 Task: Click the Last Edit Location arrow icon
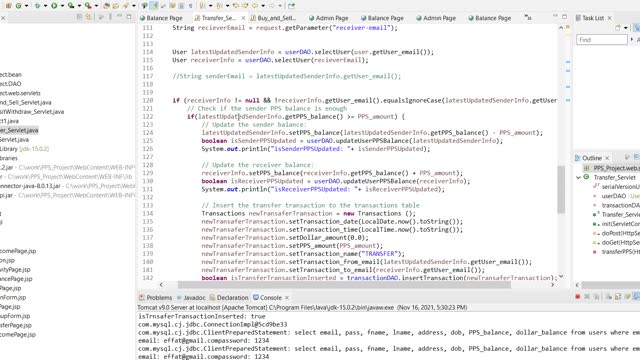point(236,6)
